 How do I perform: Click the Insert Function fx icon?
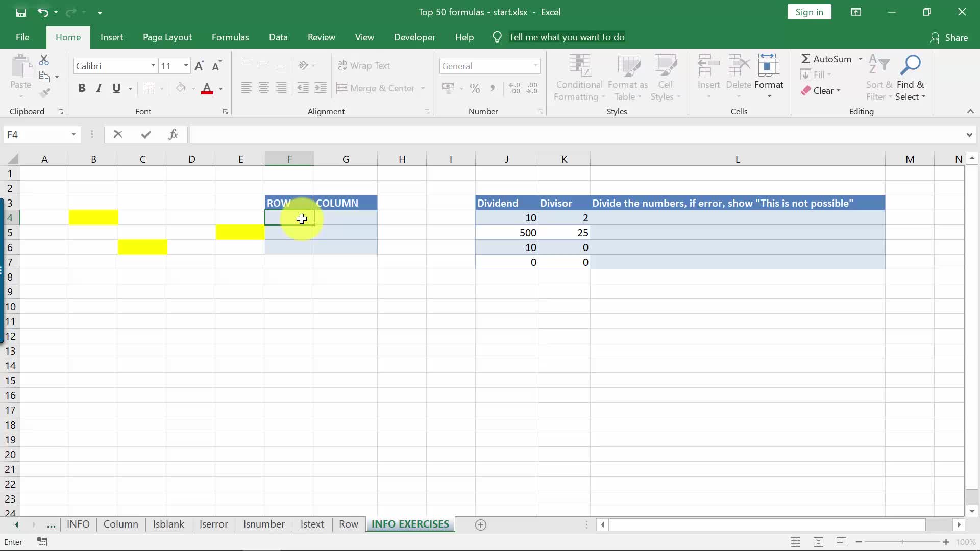[x=173, y=134]
